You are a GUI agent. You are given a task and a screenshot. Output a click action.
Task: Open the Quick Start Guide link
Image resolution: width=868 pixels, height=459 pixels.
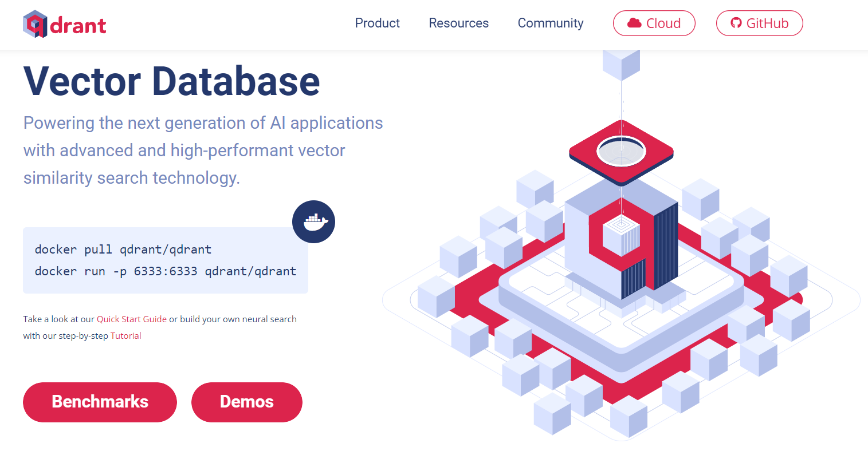pyautogui.click(x=132, y=319)
